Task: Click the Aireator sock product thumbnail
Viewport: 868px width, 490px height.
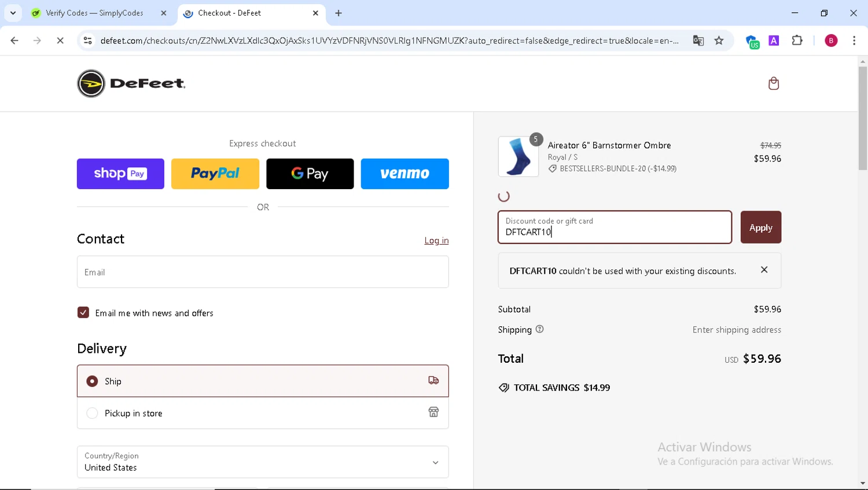Action: pyautogui.click(x=518, y=157)
